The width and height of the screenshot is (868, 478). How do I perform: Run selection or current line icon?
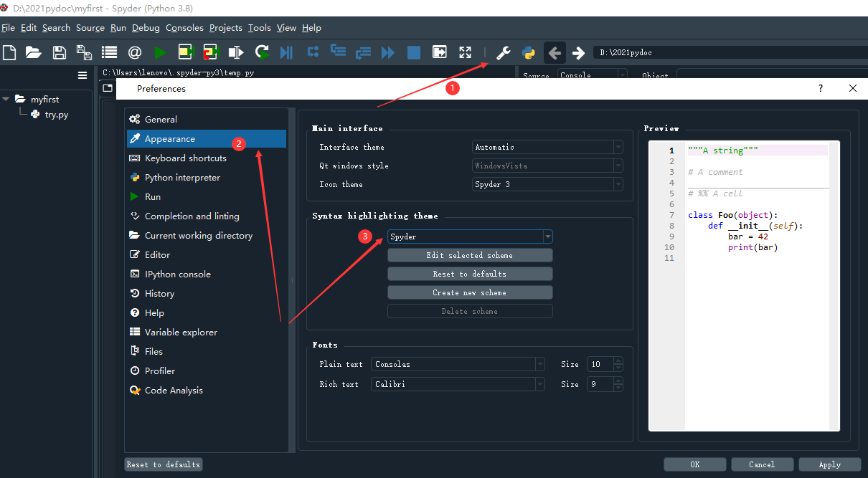[x=235, y=52]
